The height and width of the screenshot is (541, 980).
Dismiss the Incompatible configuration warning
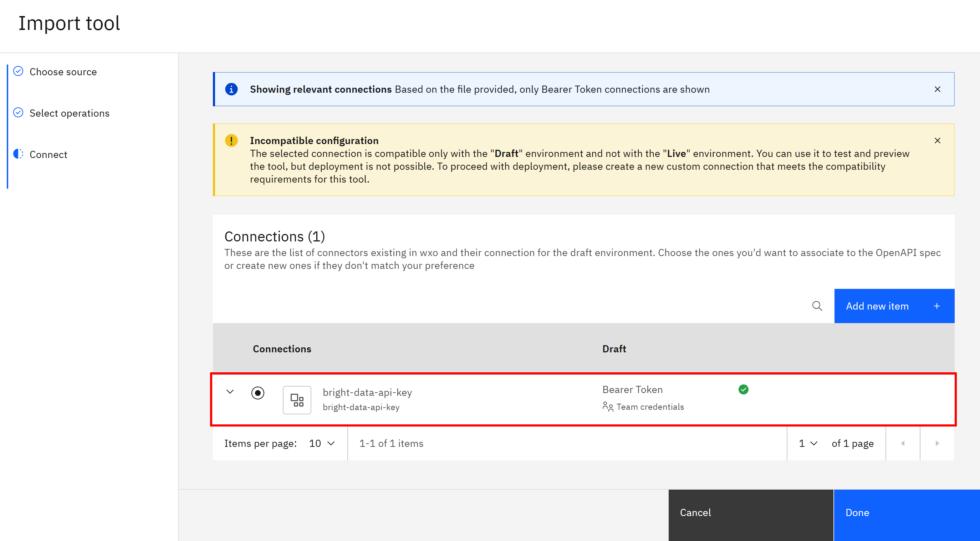[x=938, y=141]
